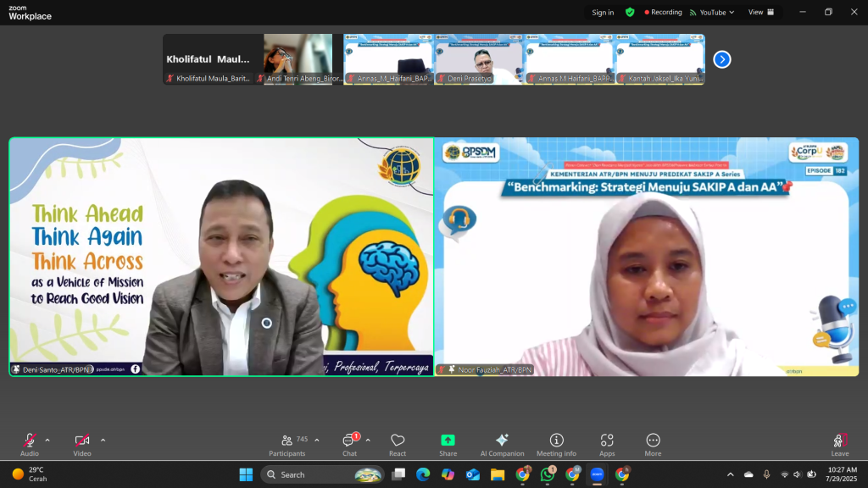Unmute the microphone Audio button

coord(30,444)
